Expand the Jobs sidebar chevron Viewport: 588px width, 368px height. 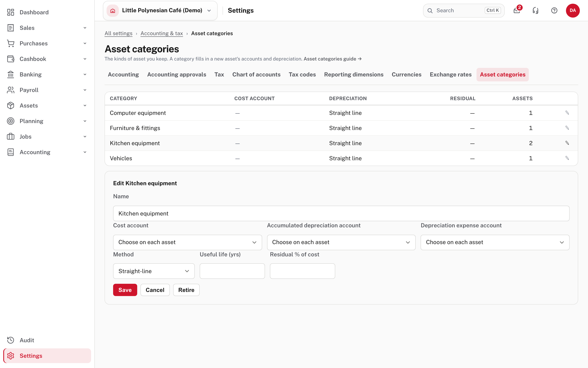point(85,137)
